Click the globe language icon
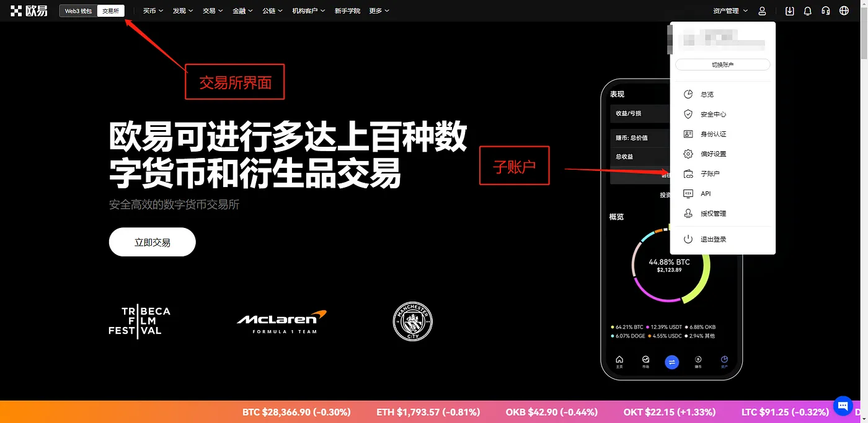868x423 pixels. [844, 11]
